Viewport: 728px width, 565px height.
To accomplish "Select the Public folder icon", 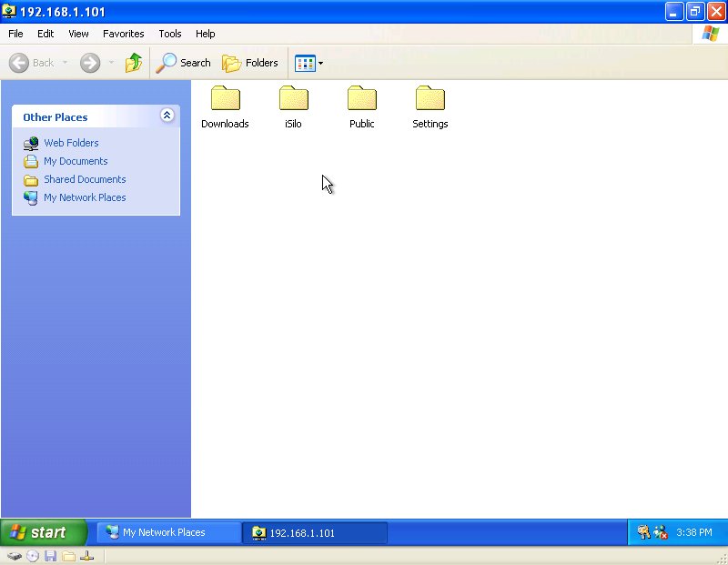I will [361, 99].
